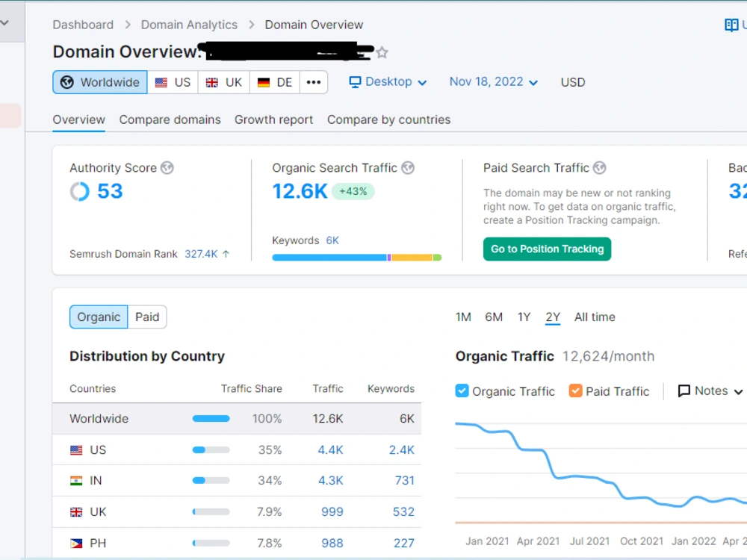Click the user manual book icon
The width and height of the screenshot is (747, 560).
(x=731, y=25)
